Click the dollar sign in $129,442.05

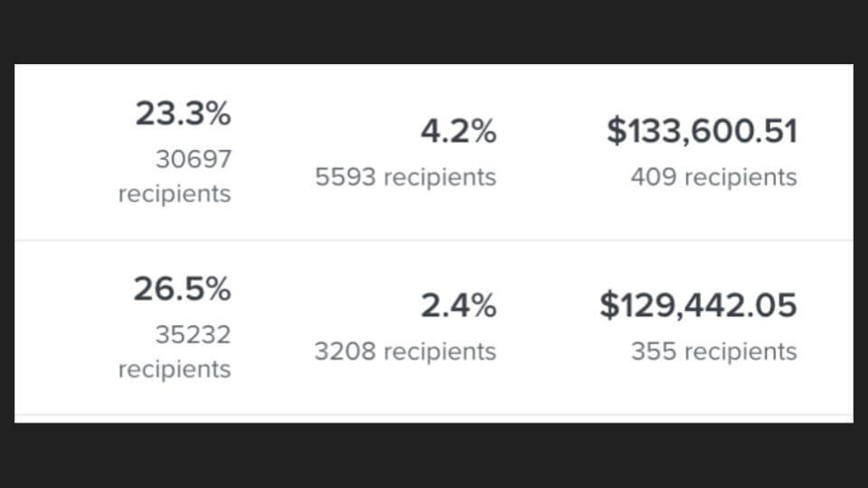coord(609,305)
